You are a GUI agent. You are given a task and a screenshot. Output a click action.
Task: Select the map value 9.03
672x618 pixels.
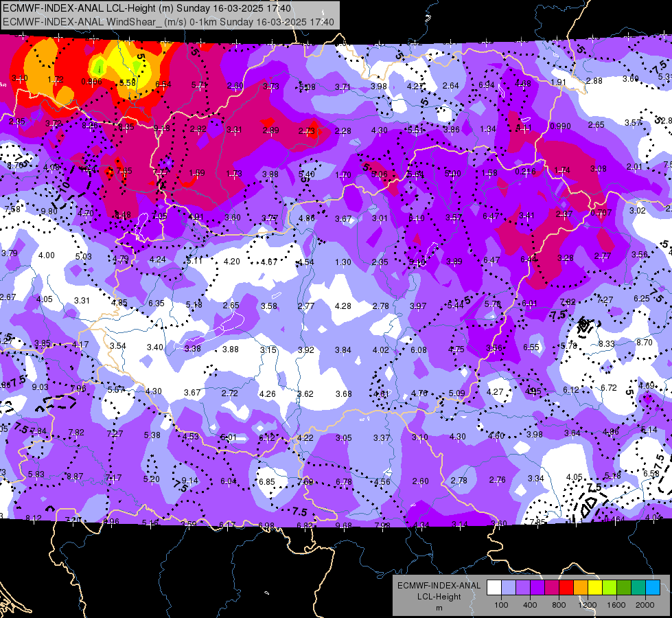(40, 387)
